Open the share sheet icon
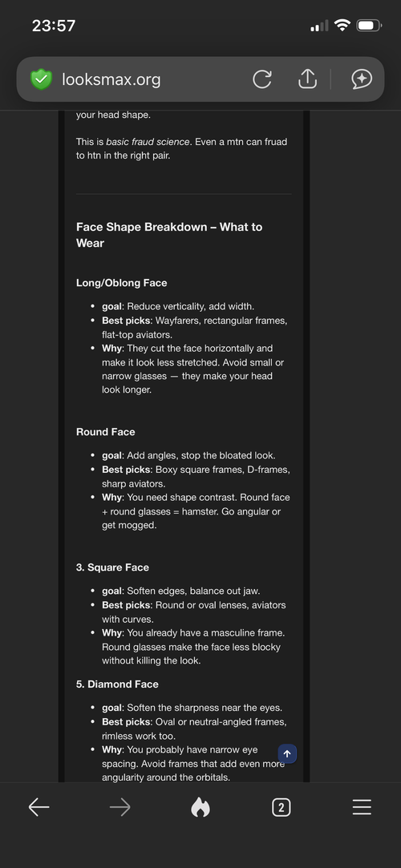 click(307, 79)
